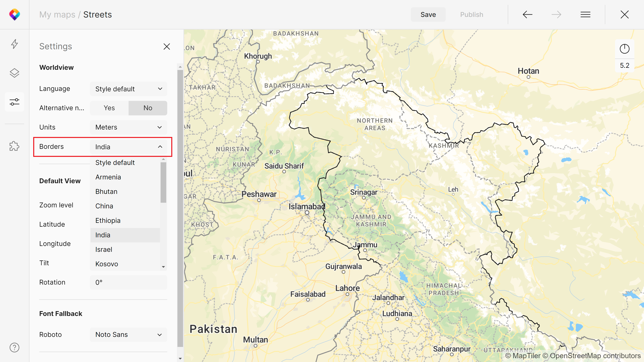The height and width of the screenshot is (362, 644).
Task: Toggle Alternative names to No
Action: pos(148,108)
